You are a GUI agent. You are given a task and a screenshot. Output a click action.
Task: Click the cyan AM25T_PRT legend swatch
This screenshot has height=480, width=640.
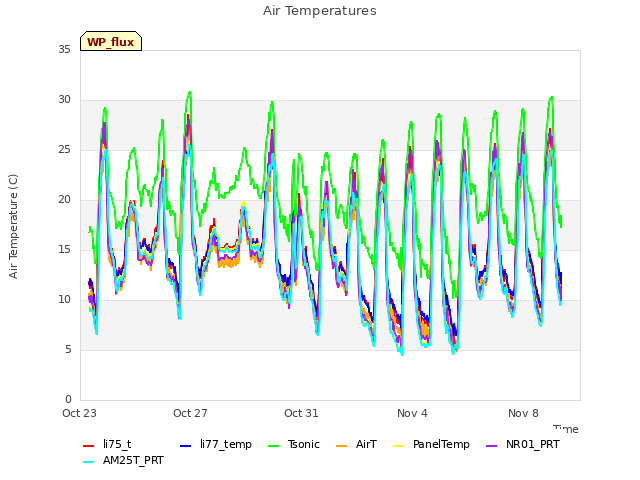pos(89,462)
